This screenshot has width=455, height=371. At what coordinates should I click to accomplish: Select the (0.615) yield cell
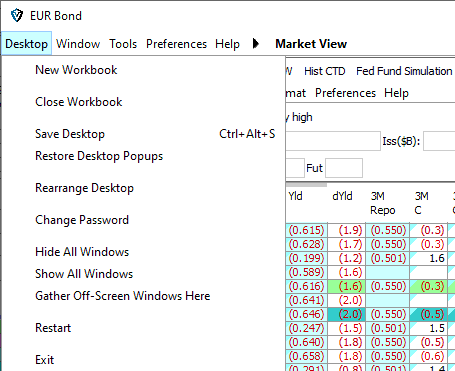pos(306,230)
